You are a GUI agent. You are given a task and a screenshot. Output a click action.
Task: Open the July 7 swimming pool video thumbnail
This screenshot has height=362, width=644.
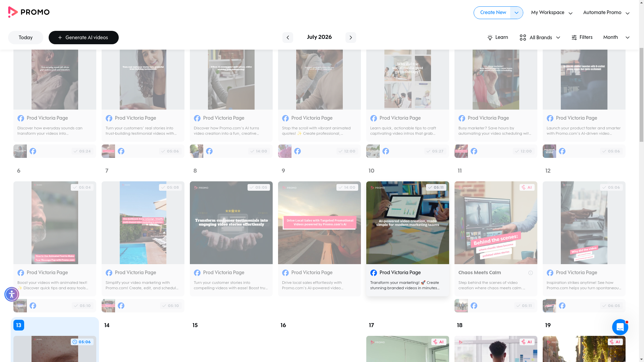click(x=143, y=223)
